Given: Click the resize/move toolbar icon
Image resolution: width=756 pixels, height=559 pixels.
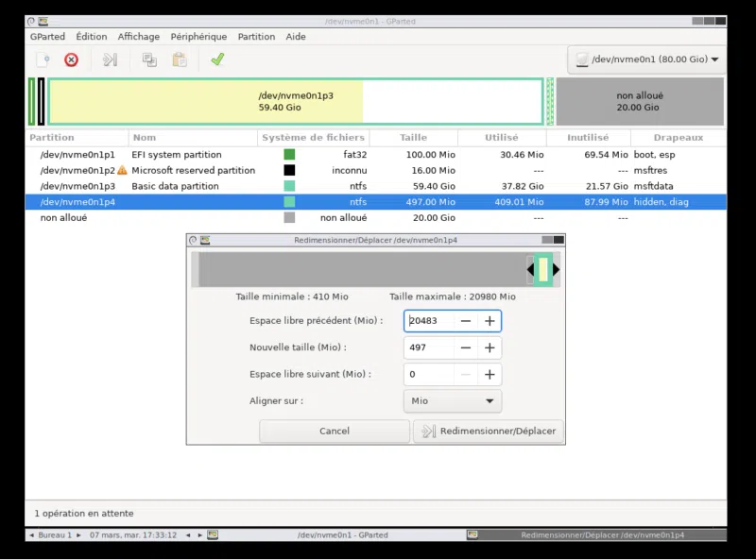Looking at the screenshot, I should [x=111, y=59].
